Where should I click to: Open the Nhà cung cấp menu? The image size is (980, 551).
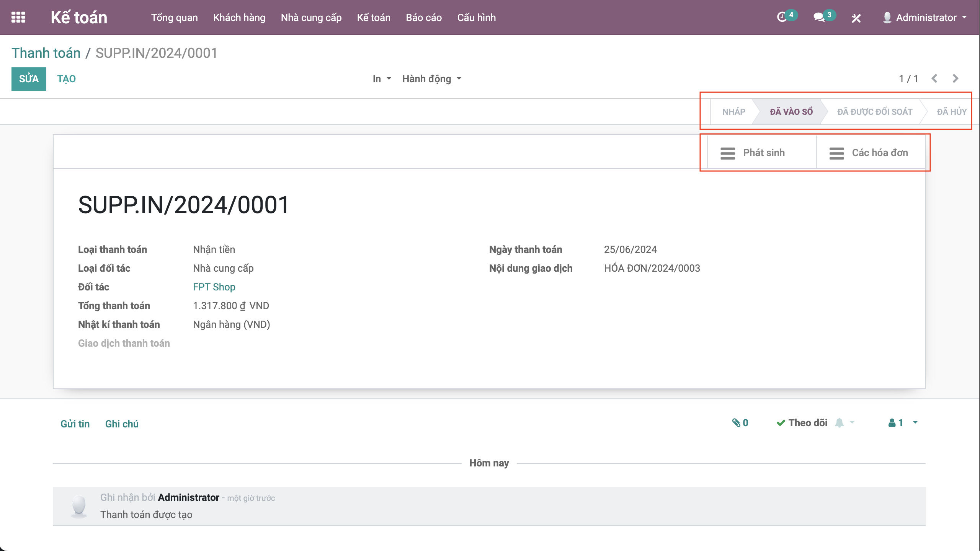pos(311,18)
